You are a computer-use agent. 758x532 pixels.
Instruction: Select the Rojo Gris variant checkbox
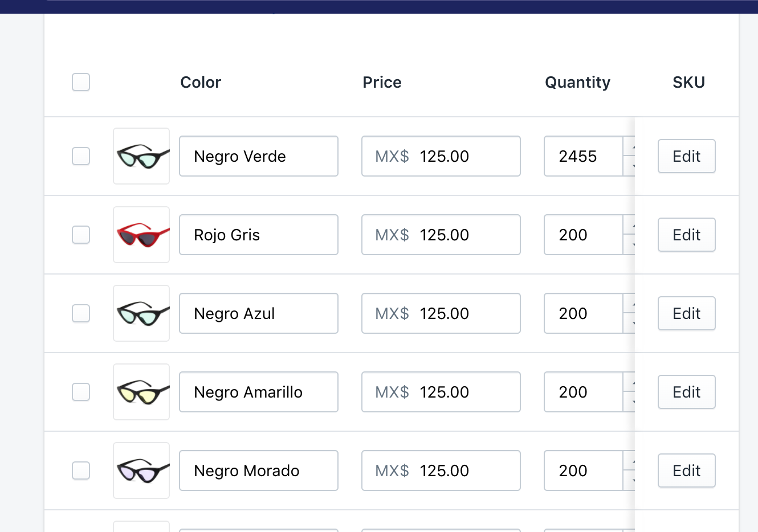[x=81, y=235]
